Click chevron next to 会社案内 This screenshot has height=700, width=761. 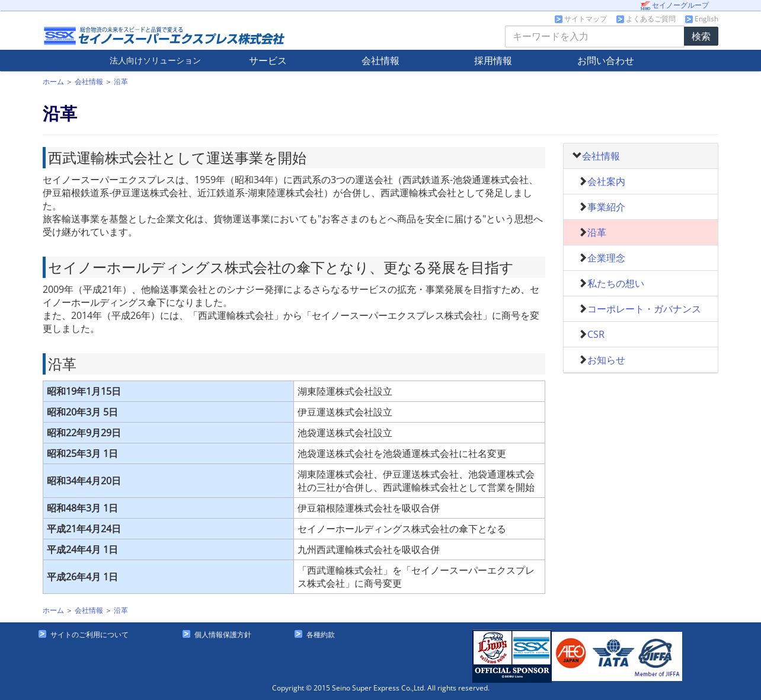pyautogui.click(x=583, y=181)
